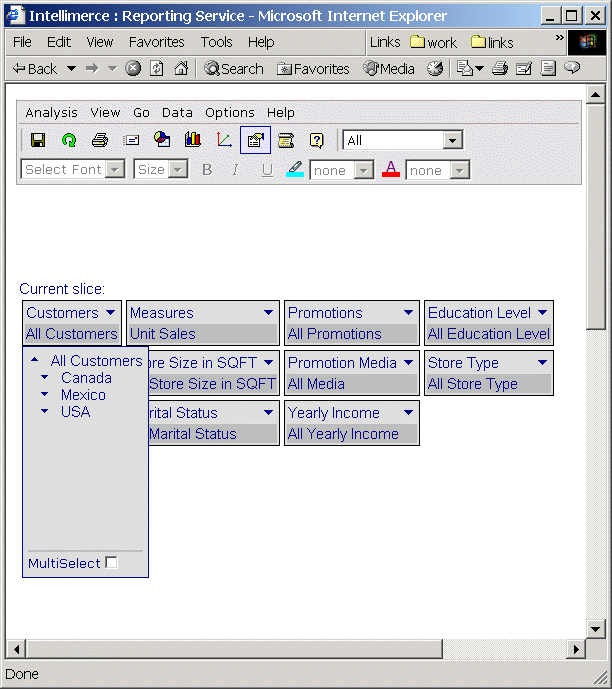Image resolution: width=612 pixels, height=689 pixels.
Task: Expand the Customers dimension dropdown arrow
Action: 111,312
